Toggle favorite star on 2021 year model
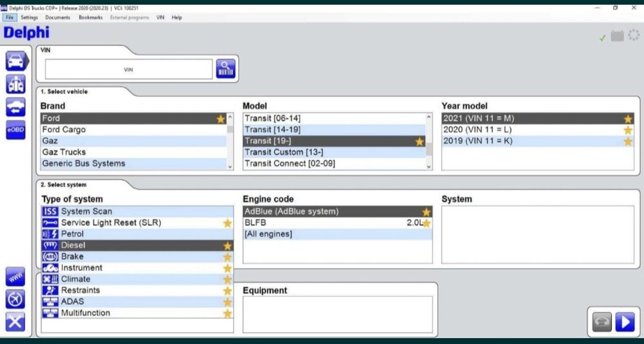Viewport: 644px width, 344px height. point(628,119)
